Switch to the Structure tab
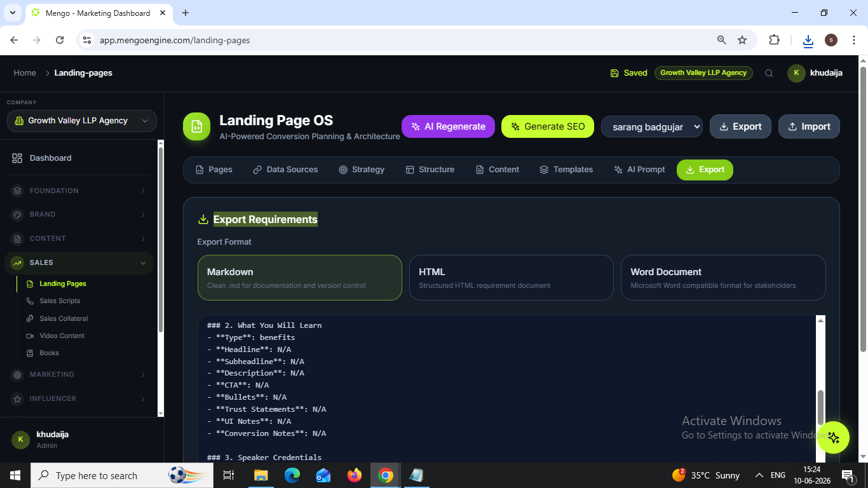 click(x=430, y=170)
